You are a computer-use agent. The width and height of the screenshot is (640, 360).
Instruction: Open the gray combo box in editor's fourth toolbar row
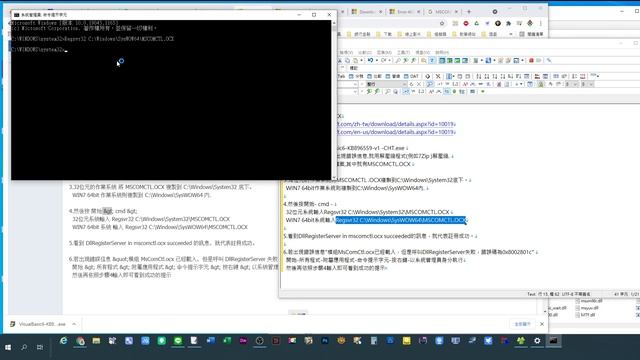(386, 84)
